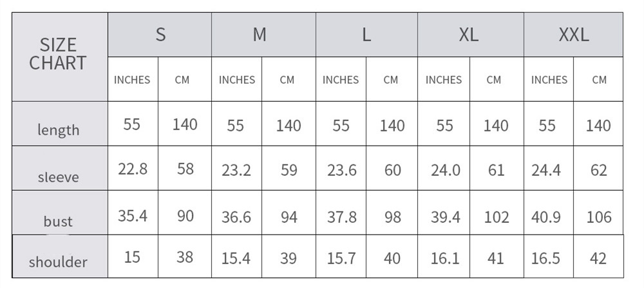Select the M size column header
Image resolution: width=644 pixels, height=288 pixels.
(x=263, y=35)
